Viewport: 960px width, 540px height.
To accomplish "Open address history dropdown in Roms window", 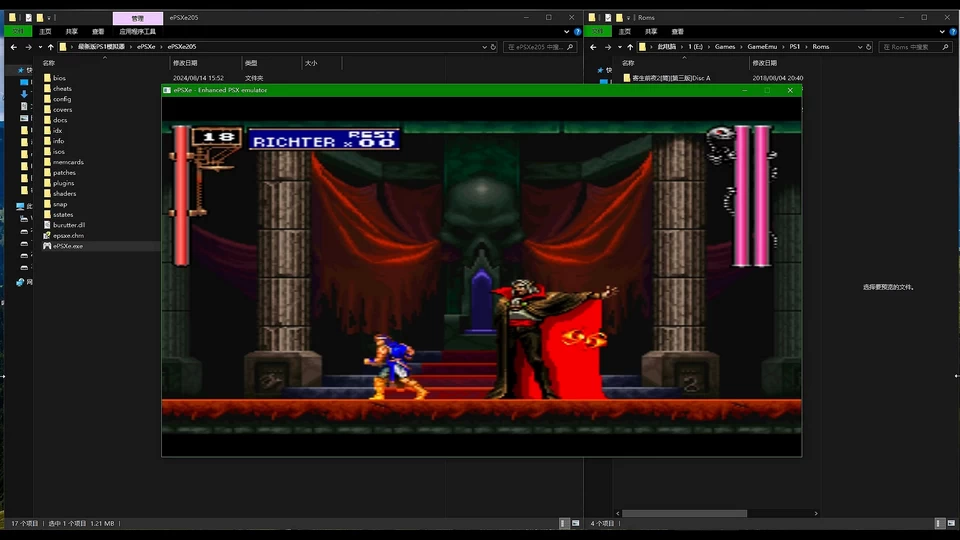I will point(860,47).
